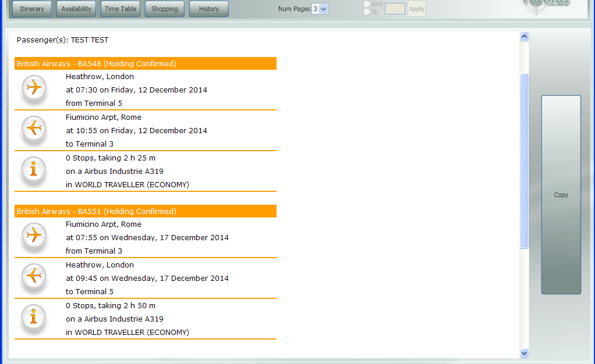Viewport: 595px width, 364px height.
Task: Open the Itinerary tab
Action: coord(32,9)
